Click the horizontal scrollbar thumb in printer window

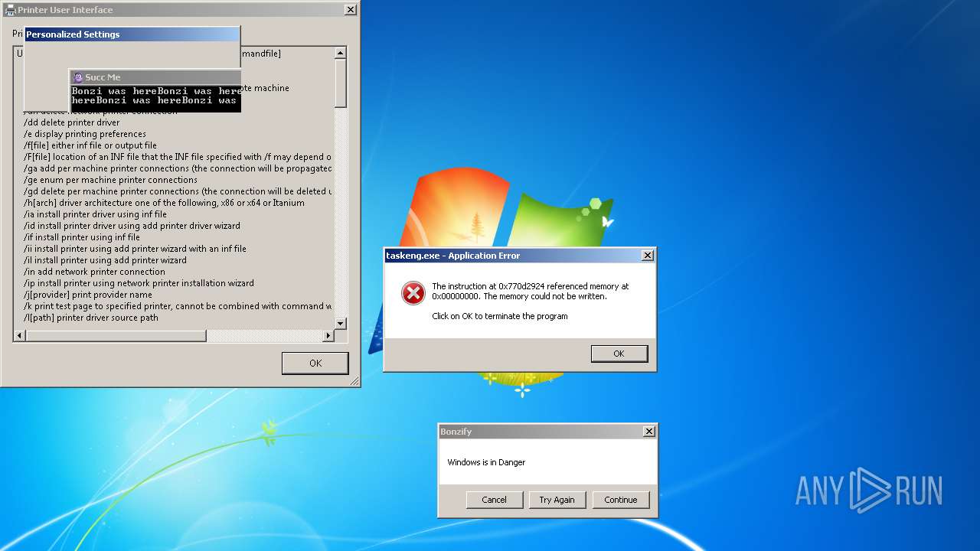[x=116, y=335]
